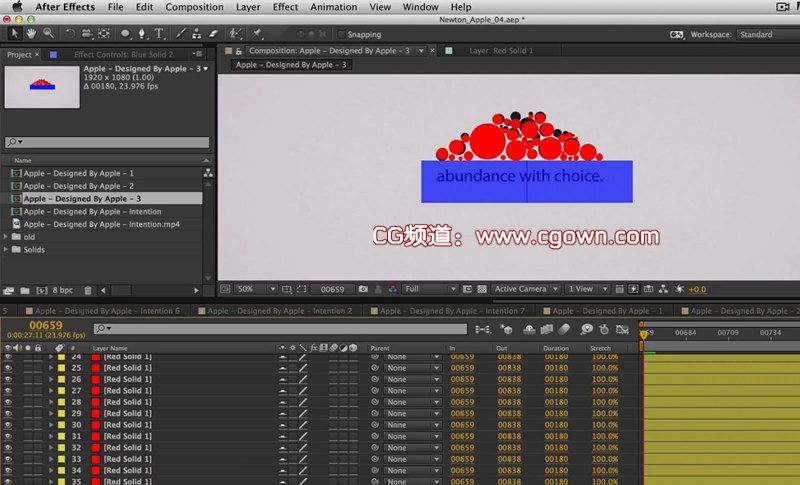Open Parent dropdown for layer 26

click(412, 379)
